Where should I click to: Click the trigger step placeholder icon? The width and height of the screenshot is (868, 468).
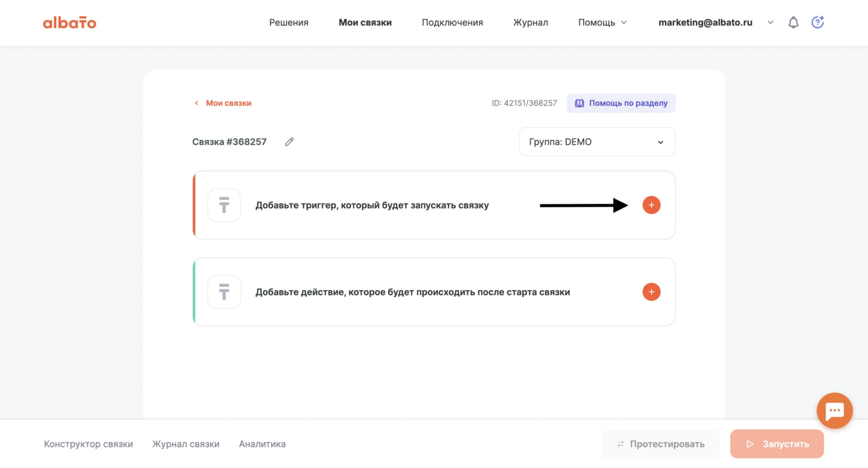coord(224,205)
